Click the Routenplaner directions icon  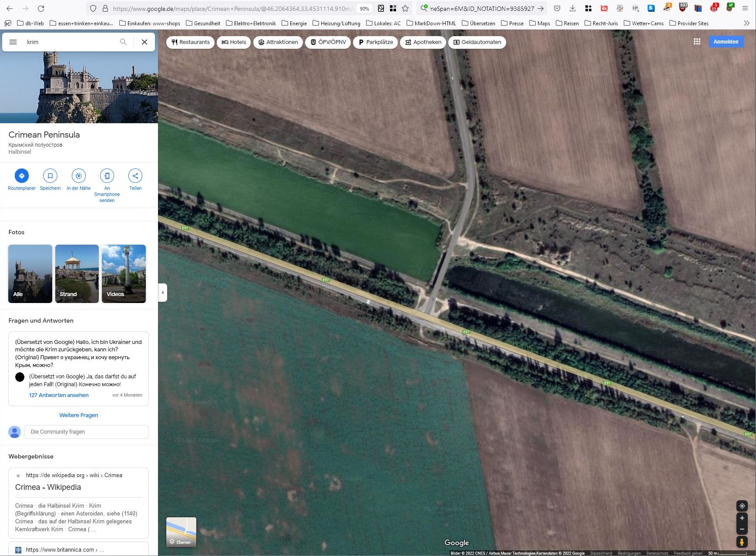point(22,176)
